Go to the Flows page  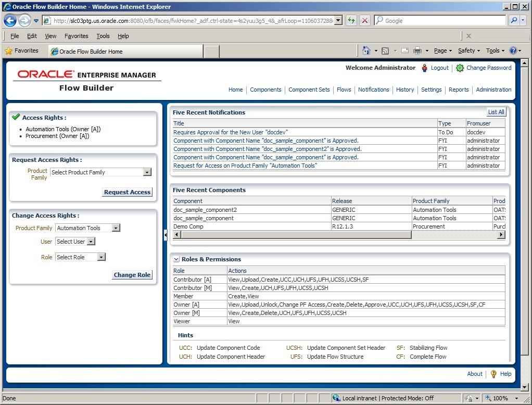pyautogui.click(x=344, y=90)
